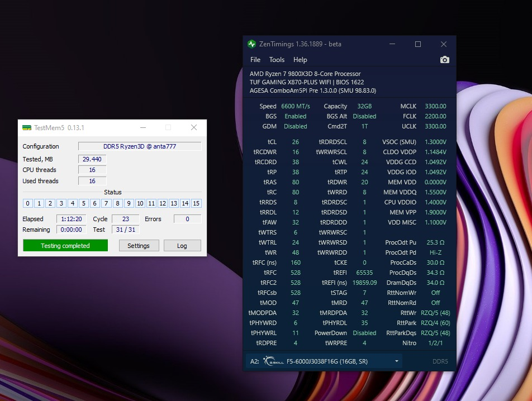Image resolution: width=532 pixels, height=401 pixels.
Task: Maximize the ZenTimings window
Action: click(418, 44)
